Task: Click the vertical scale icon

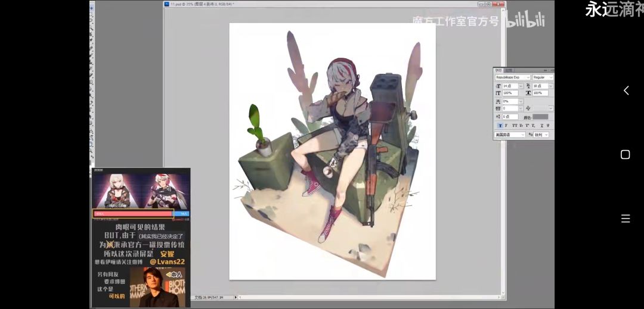Action: tap(498, 93)
